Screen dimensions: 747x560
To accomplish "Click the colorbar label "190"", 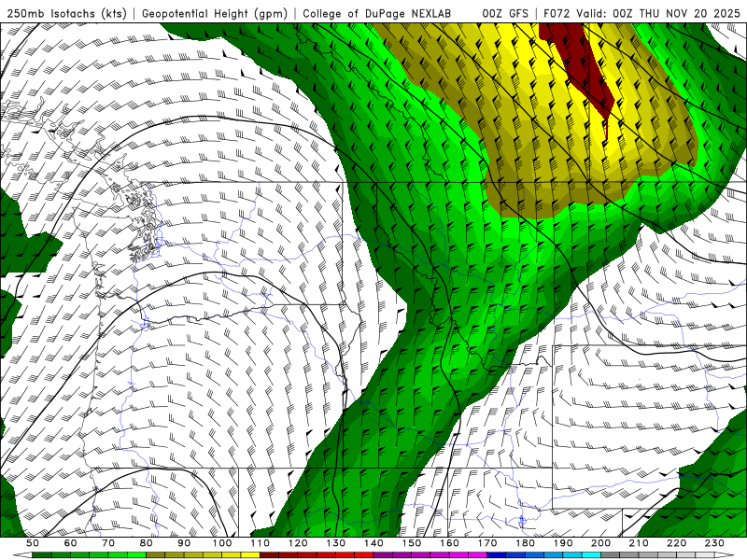I will click(x=563, y=543).
